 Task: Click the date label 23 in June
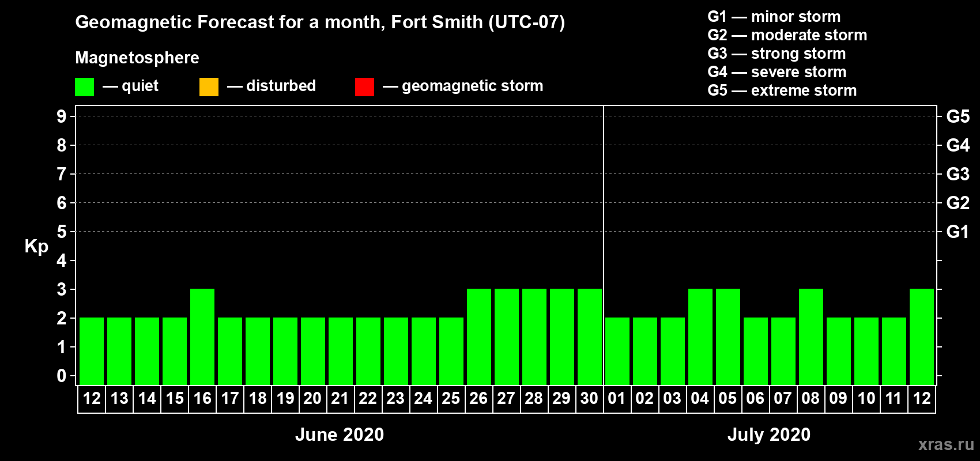coord(396,398)
